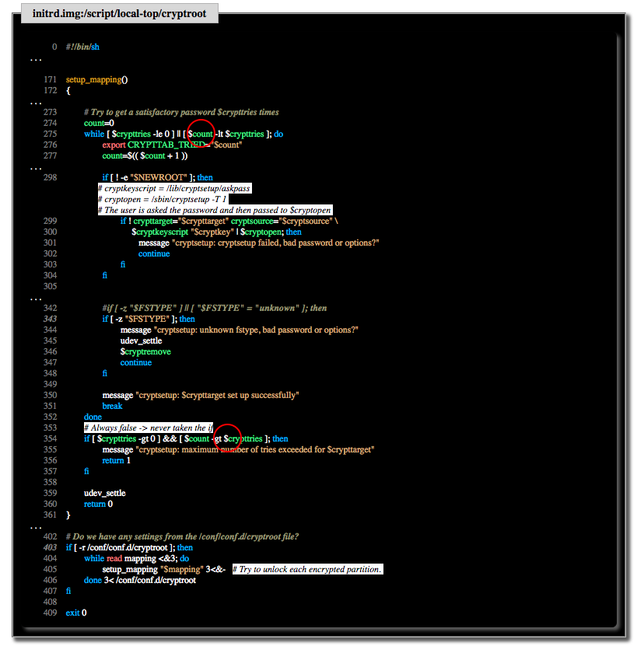Click the file title 'initrd.img:/script/local-top/cryptroot'
The image size is (644, 646).
[119, 13]
